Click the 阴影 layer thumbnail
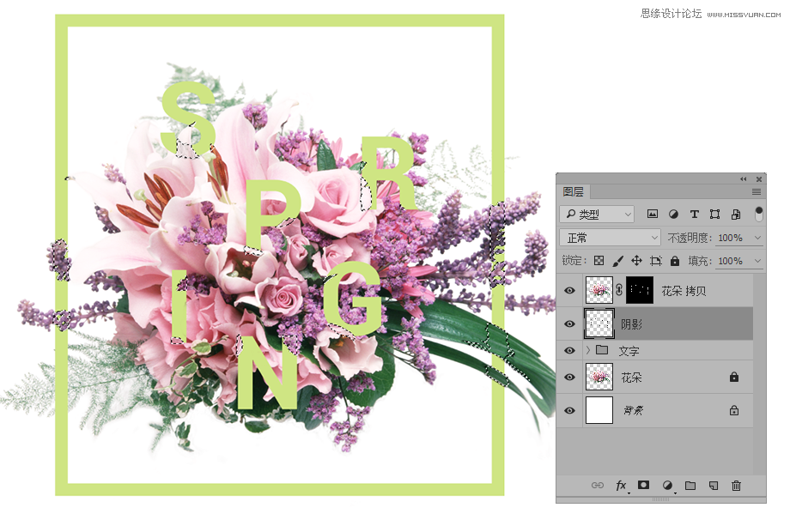 pos(599,323)
